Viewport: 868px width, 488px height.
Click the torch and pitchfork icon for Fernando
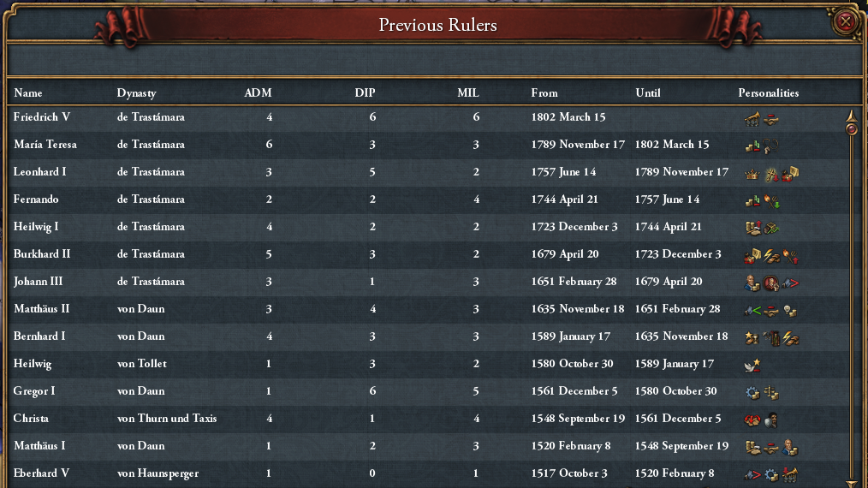tap(771, 200)
